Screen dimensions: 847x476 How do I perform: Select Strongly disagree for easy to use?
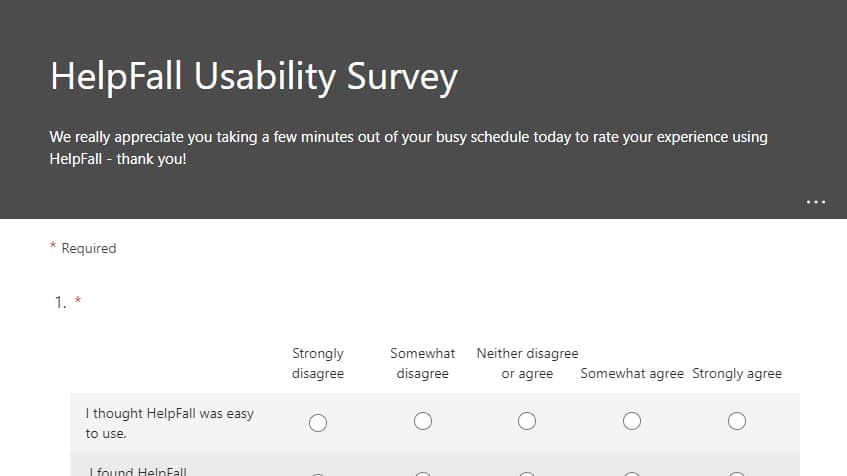318,423
